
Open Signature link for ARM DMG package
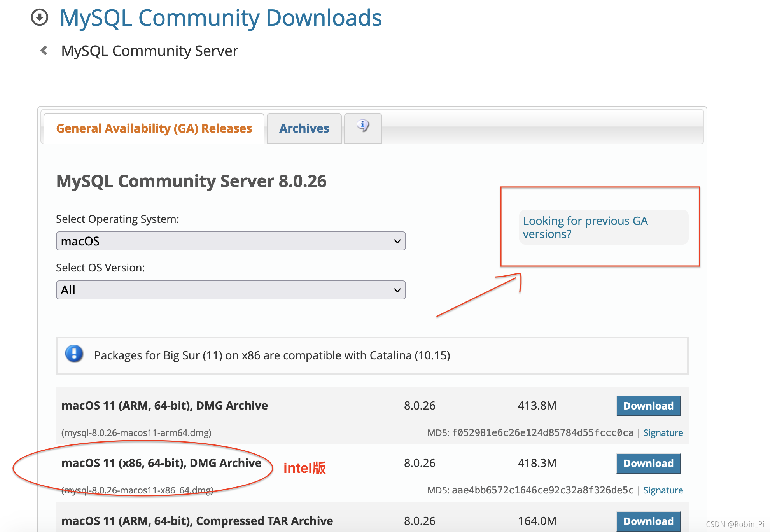point(663,433)
